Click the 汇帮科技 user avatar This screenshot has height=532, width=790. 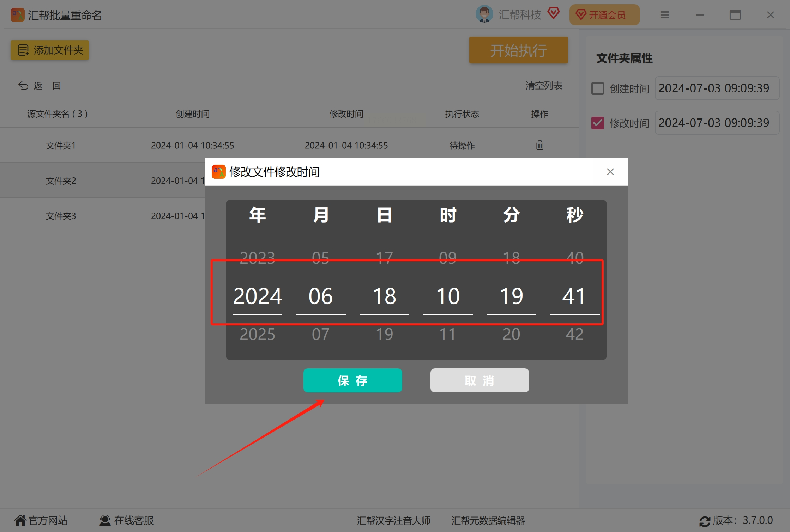tap(484, 14)
